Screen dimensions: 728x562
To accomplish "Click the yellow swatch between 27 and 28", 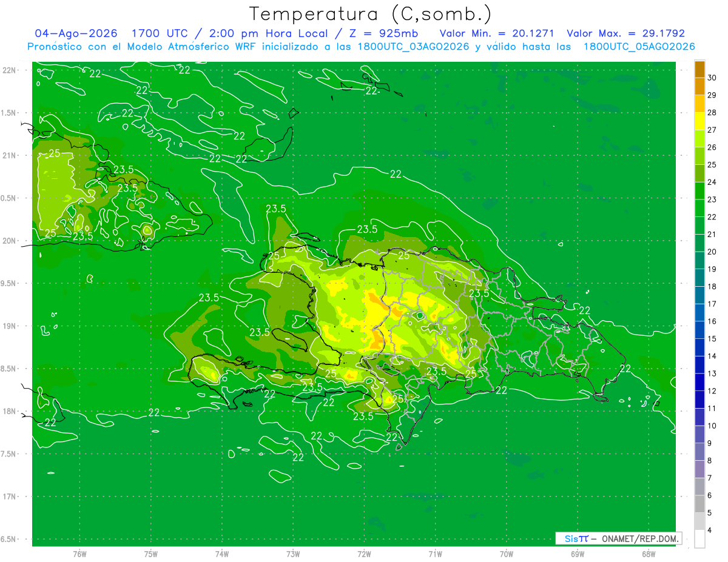I will (x=699, y=121).
